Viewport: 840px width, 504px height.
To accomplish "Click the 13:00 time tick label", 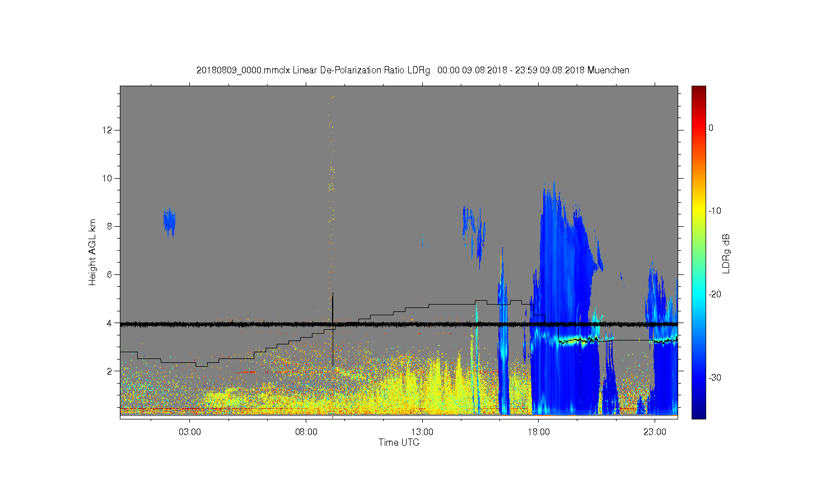I will tap(422, 432).
